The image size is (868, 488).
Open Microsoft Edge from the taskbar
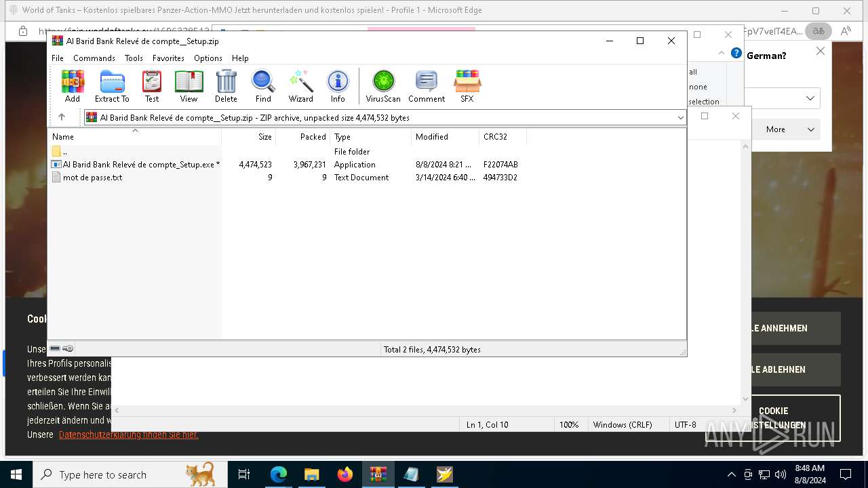279,474
